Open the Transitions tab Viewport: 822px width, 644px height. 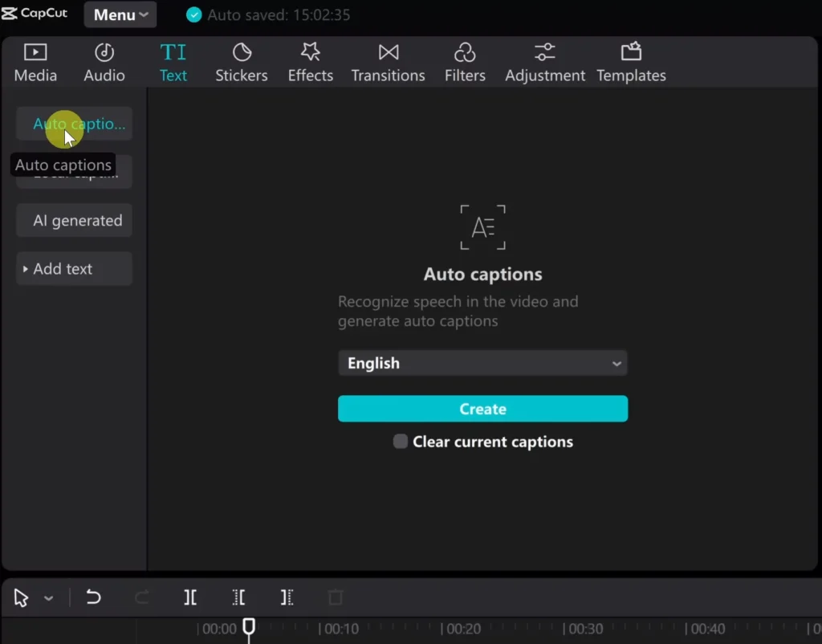pyautogui.click(x=388, y=63)
